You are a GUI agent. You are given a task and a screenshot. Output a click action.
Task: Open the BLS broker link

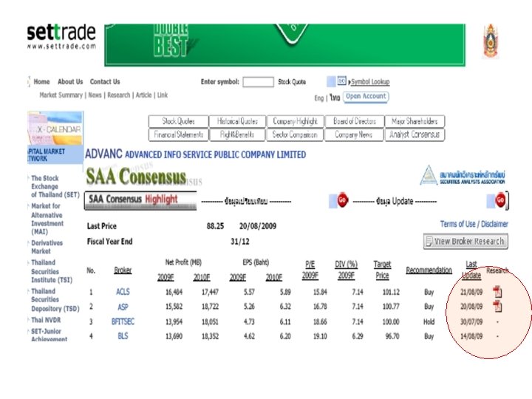point(123,336)
